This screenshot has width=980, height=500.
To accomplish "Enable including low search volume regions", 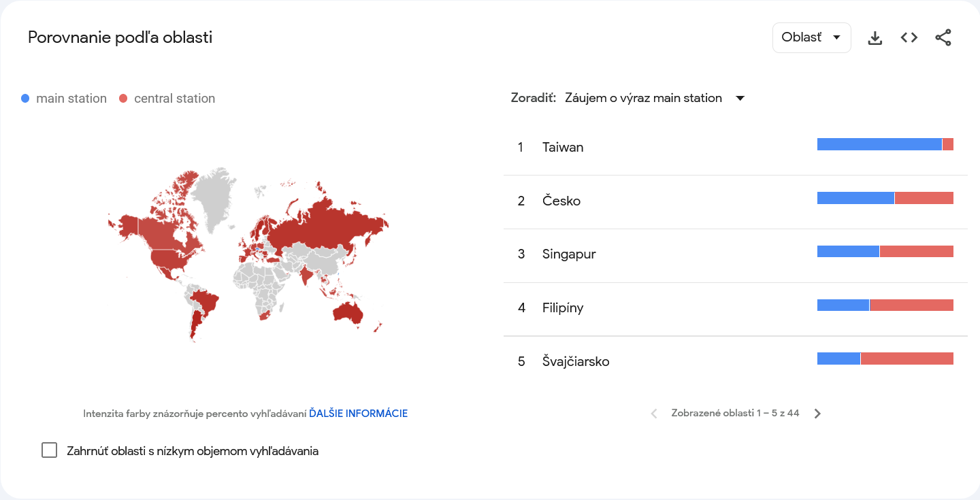I will pyautogui.click(x=50, y=450).
